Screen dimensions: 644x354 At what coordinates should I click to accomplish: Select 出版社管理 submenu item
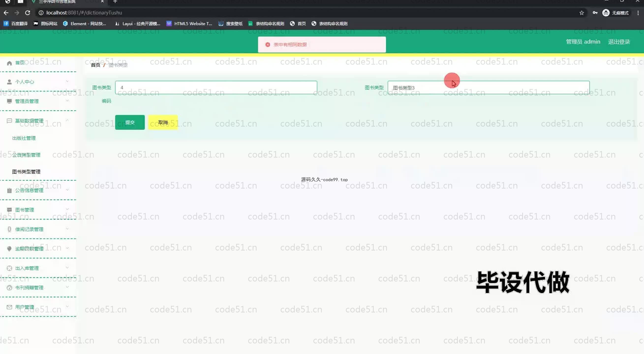point(24,138)
